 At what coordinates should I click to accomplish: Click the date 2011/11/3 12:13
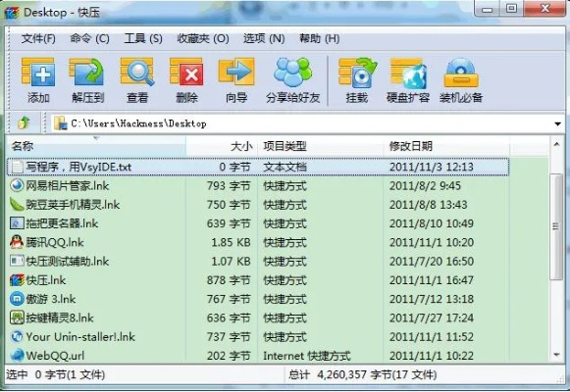[x=432, y=167]
